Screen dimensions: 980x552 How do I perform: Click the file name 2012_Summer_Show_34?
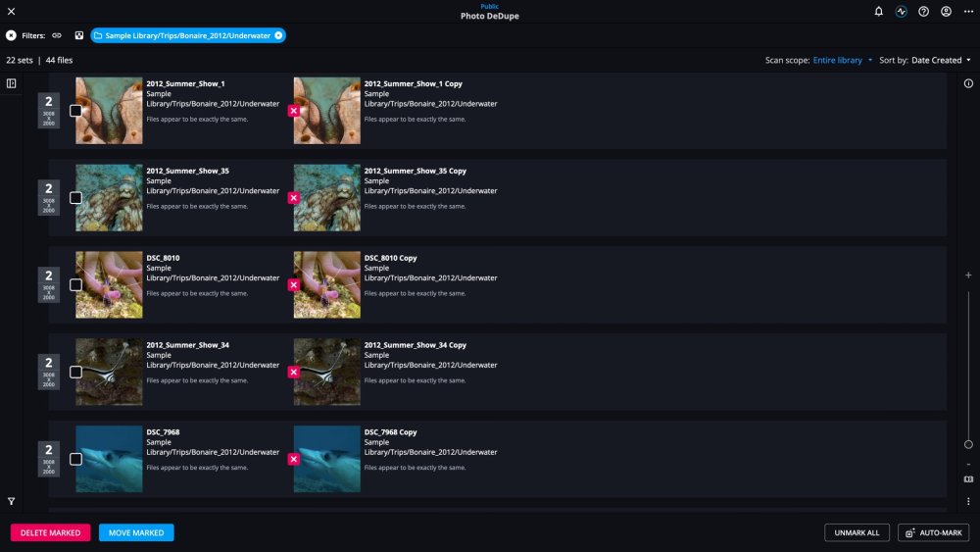pyautogui.click(x=187, y=345)
